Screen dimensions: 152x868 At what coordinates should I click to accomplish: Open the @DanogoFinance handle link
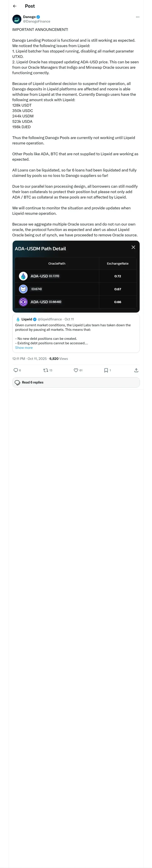pos(36,22)
